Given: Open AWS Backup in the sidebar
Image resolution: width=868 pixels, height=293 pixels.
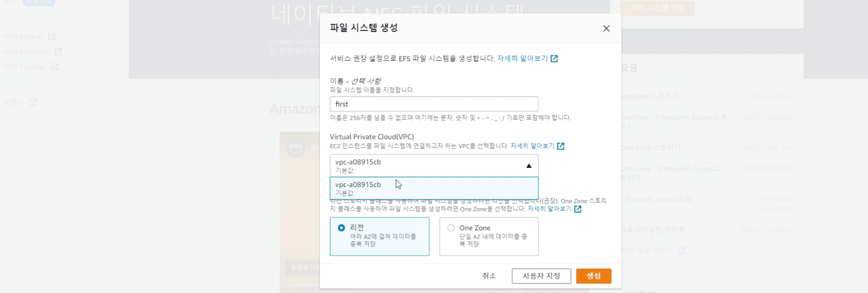Looking at the screenshot, I should (x=23, y=37).
